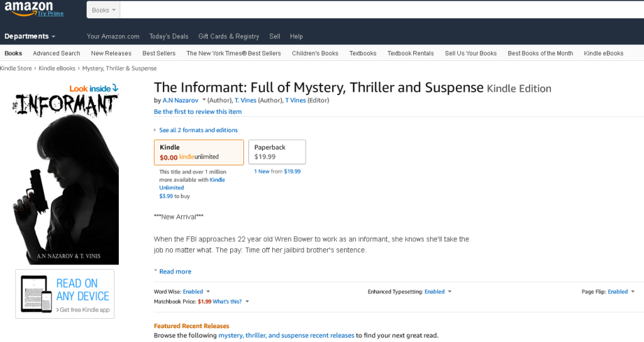The width and height of the screenshot is (644, 342).
Task: Open the Books search category dropdown
Action: click(104, 10)
